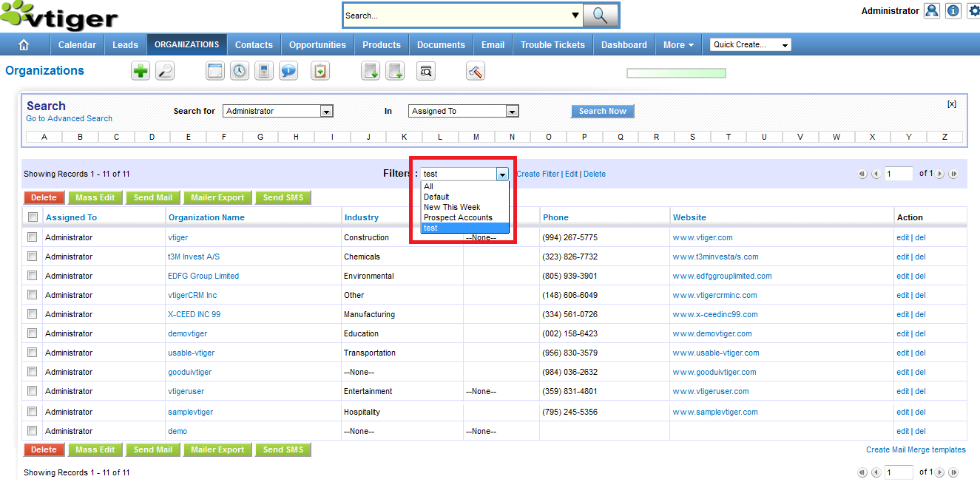The height and width of the screenshot is (499, 980).
Task: Select the X-CEED INC 99 checkbox
Action: point(33,314)
